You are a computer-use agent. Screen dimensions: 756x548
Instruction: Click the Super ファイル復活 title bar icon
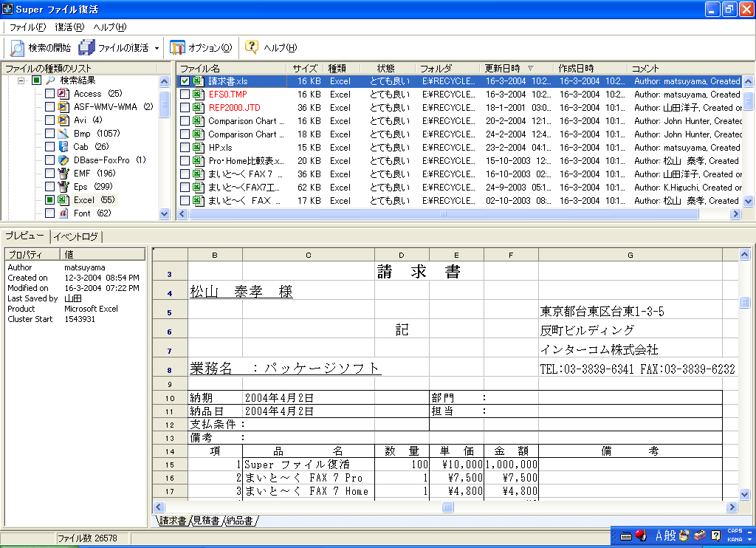pyautogui.click(x=7, y=9)
